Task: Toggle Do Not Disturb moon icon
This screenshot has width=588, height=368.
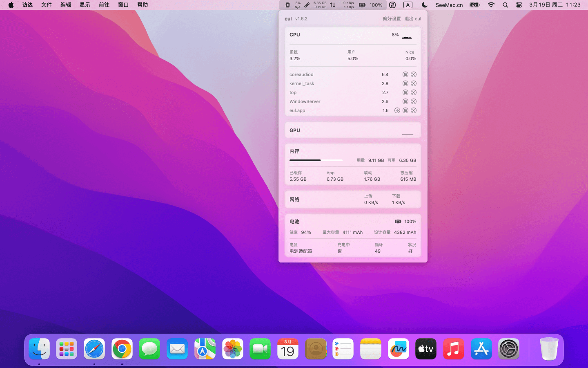Action: tap(425, 5)
